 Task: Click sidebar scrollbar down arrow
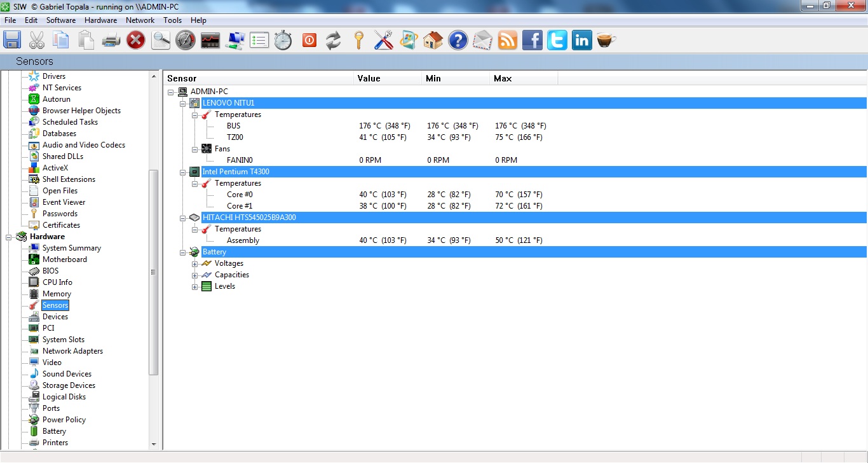click(x=153, y=444)
